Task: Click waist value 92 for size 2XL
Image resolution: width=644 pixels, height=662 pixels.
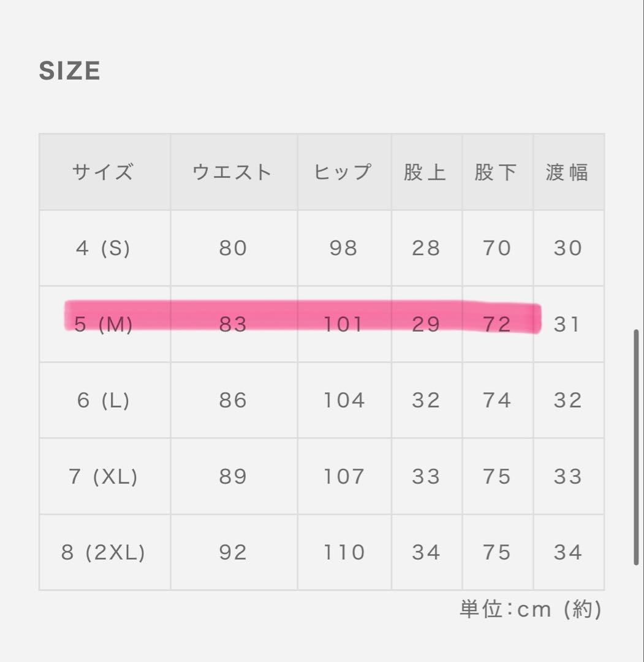Action: coord(233,552)
